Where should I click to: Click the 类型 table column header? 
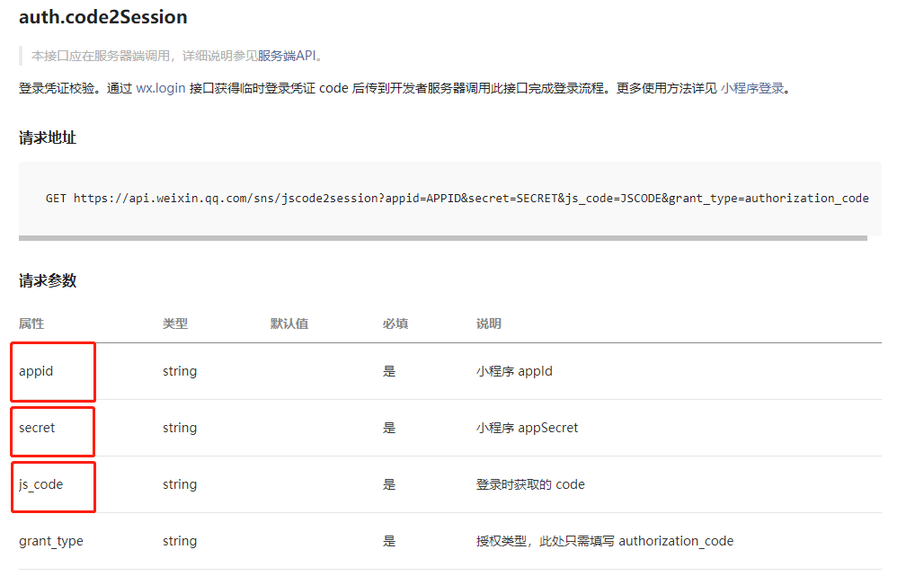tap(175, 323)
